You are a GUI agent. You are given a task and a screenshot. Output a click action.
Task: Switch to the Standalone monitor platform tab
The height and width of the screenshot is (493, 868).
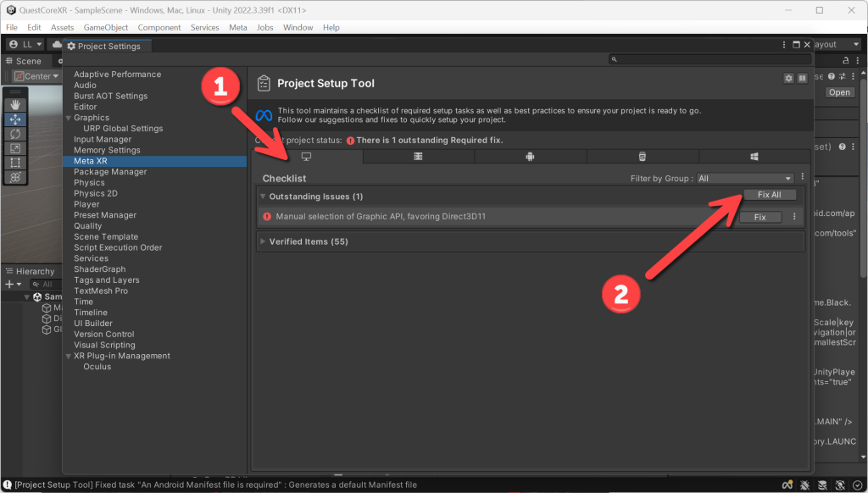306,157
